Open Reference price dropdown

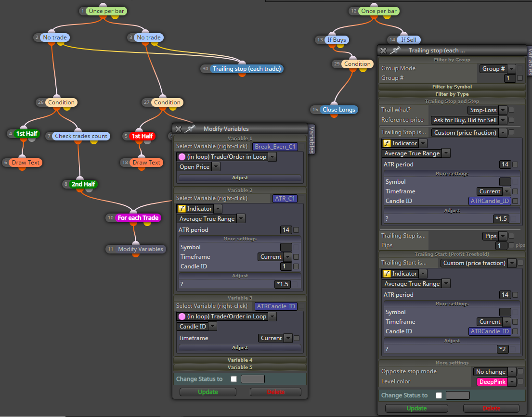point(469,120)
